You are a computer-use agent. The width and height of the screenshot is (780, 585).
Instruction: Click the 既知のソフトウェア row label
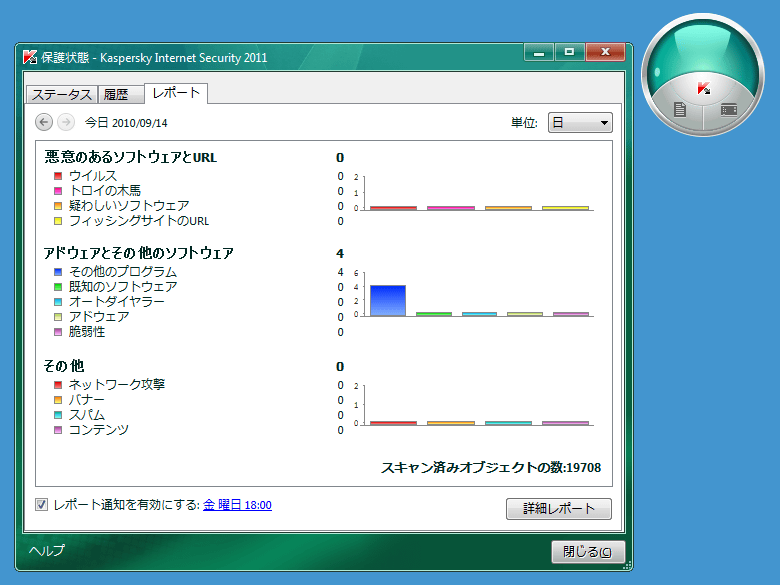click(123, 287)
